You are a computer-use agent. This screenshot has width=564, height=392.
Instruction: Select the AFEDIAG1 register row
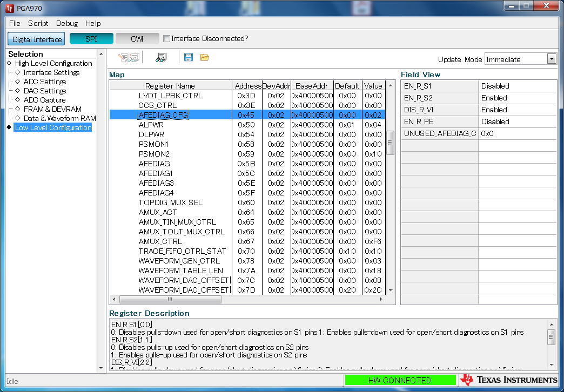point(247,173)
